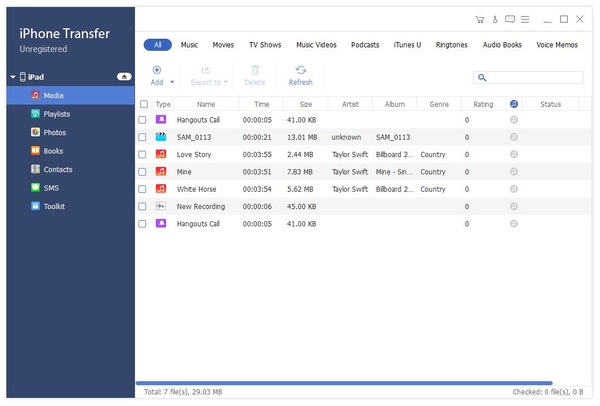Screen dimensions: 600x406
Task: Sort by the Rating column header
Action: 483,104
